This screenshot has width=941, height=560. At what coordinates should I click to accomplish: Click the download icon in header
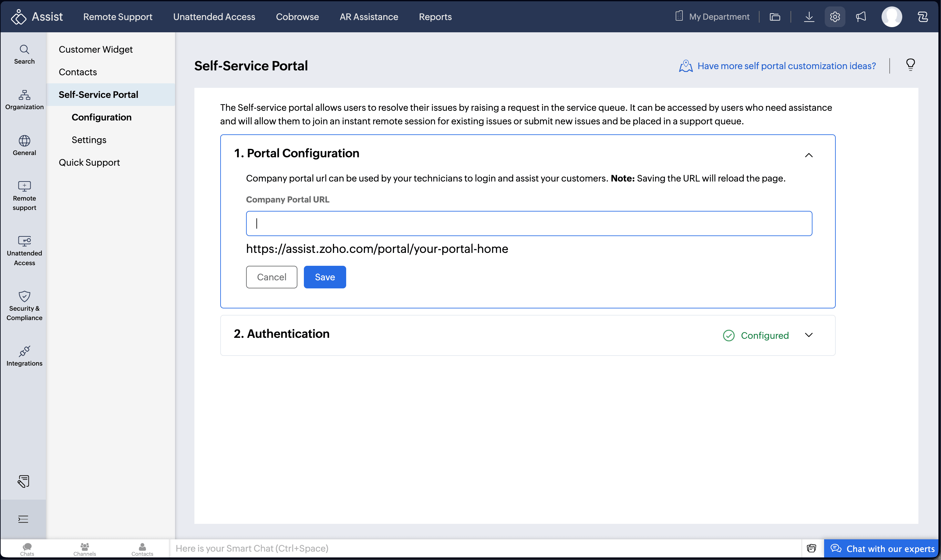(809, 16)
